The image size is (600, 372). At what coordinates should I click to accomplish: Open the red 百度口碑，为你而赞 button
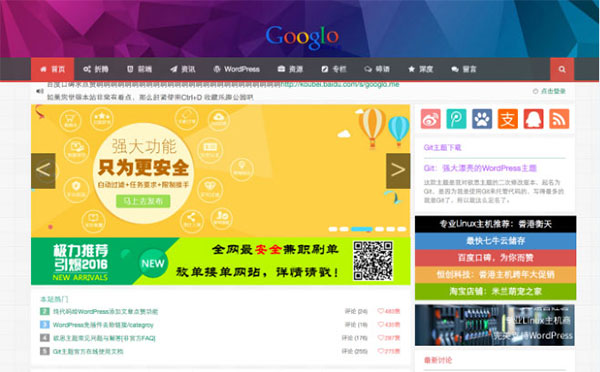click(496, 258)
